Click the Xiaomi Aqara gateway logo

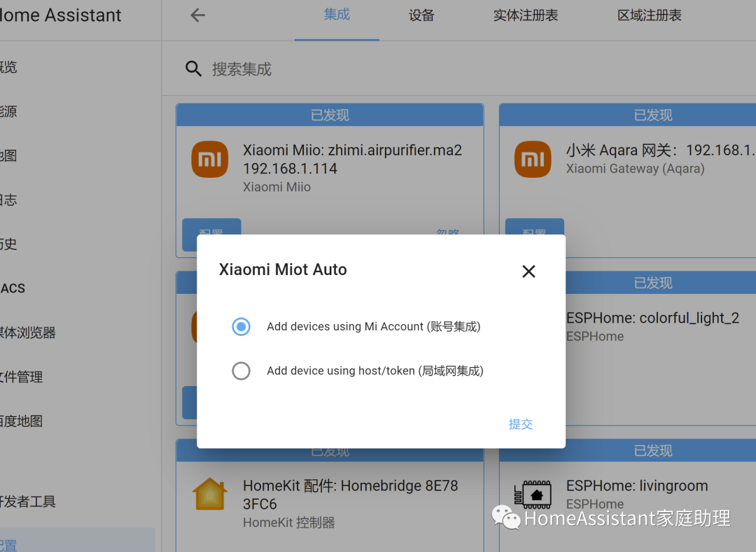[x=533, y=160]
